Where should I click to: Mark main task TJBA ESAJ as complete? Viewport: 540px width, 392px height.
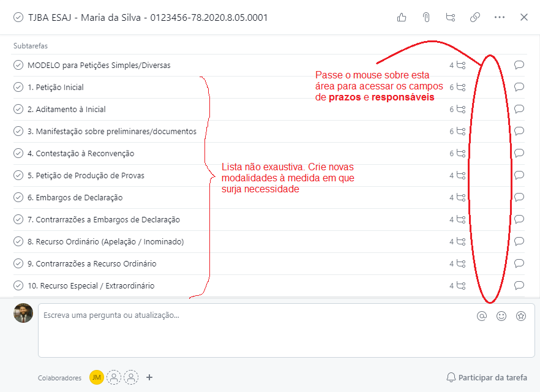pyautogui.click(x=18, y=18)
